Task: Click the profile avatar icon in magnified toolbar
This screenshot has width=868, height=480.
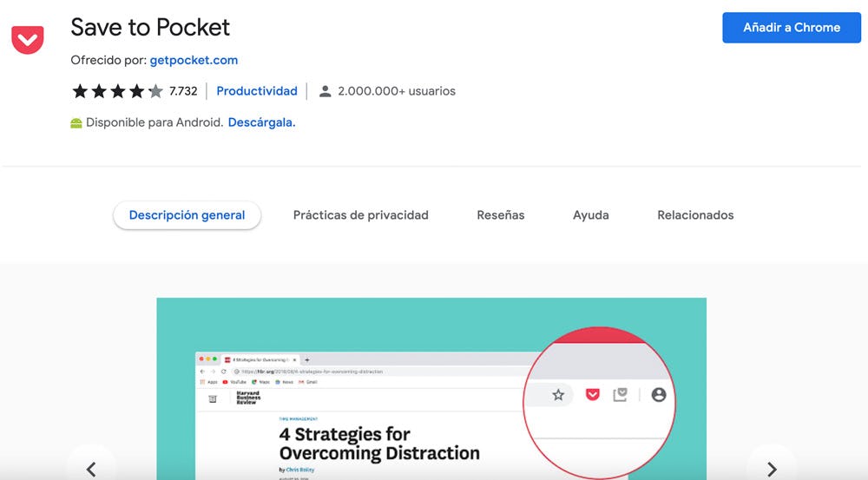Action: [x=659, y=395]
